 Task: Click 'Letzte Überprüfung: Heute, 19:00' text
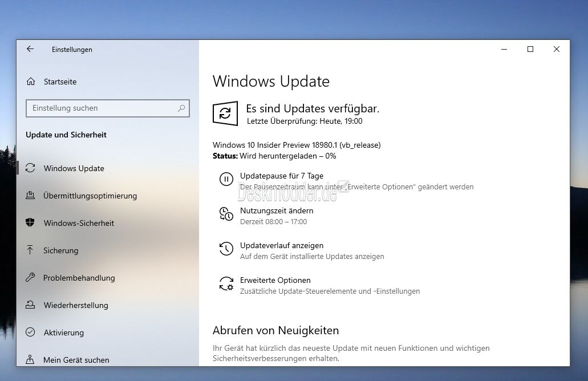click(305, 121)
